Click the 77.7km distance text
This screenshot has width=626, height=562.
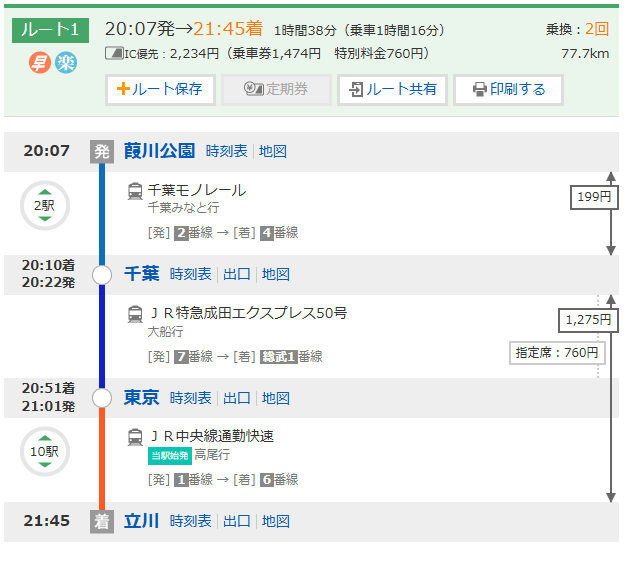pyautogui.click(x=585, y=53)
